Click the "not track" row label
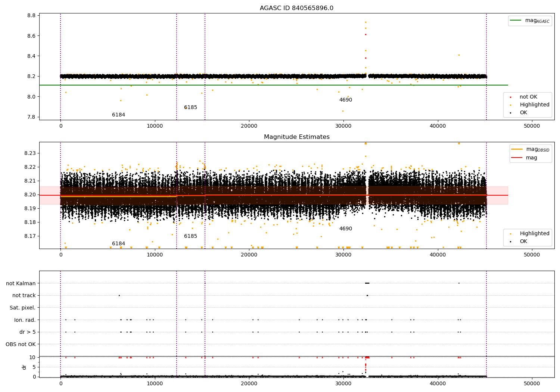Screen dimensions: 560x392 point(24,295)
